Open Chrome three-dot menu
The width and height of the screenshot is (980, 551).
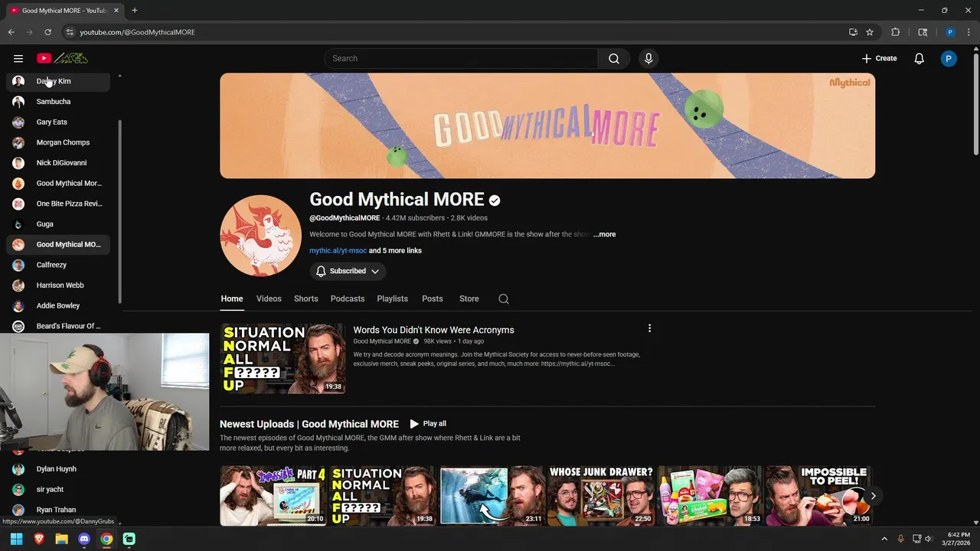[x=969, y=32]
